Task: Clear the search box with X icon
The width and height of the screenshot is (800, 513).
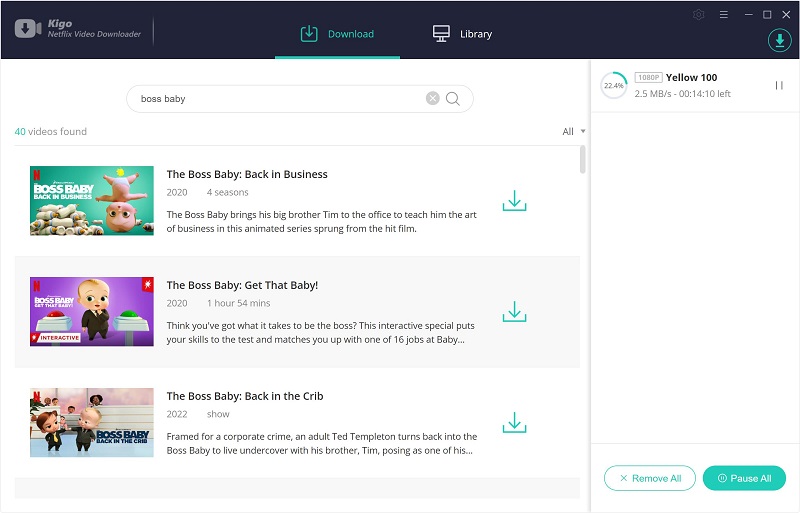Action: [433, 98]
